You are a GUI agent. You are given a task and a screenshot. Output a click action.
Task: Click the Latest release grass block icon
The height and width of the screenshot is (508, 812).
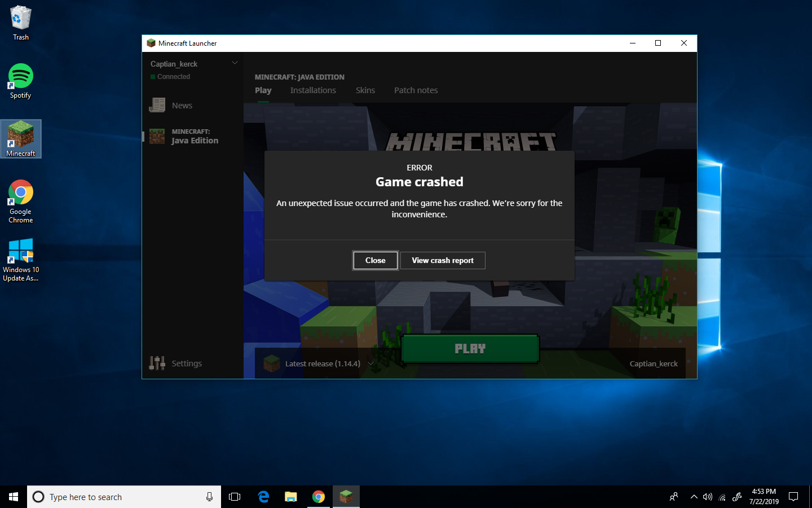[x=272, y=363]
